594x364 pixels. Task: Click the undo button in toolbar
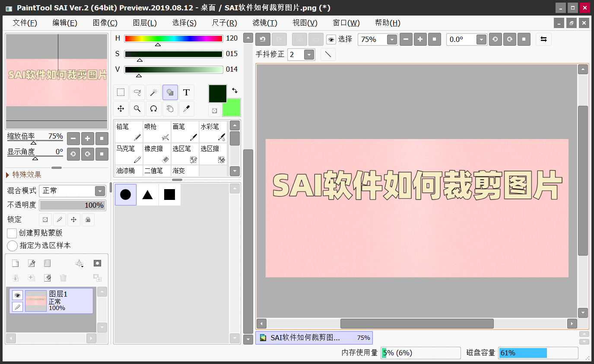pyautogui.click(x=263, y=39)
